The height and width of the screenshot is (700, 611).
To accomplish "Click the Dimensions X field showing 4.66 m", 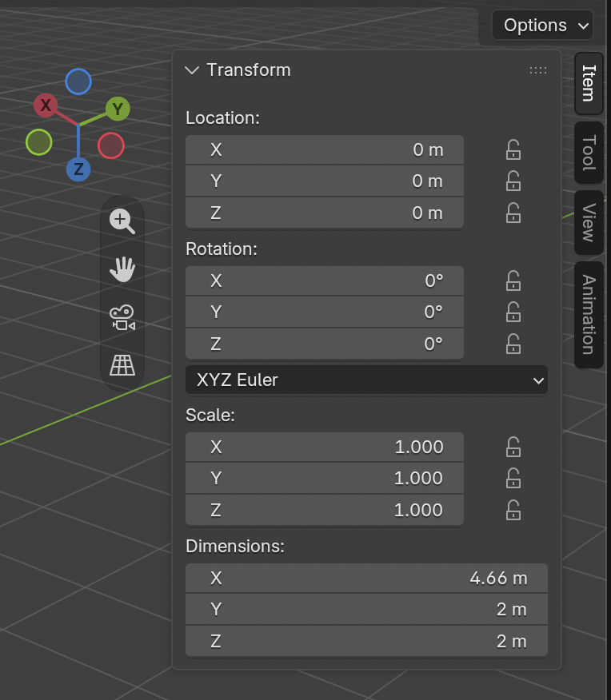I will [366, 578].
